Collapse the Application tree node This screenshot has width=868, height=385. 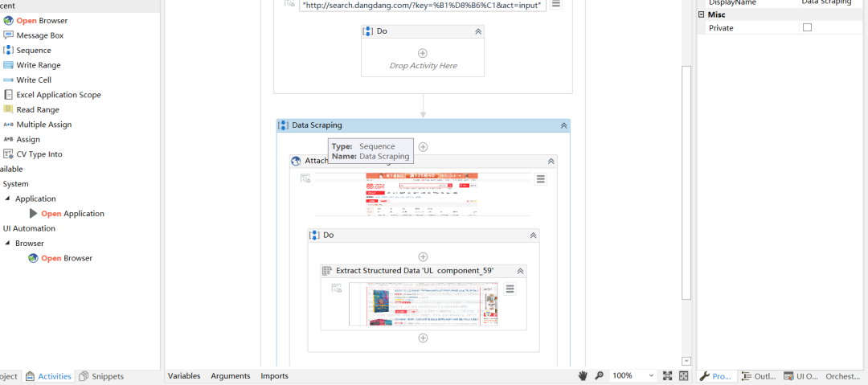click(x=8, y=199)
